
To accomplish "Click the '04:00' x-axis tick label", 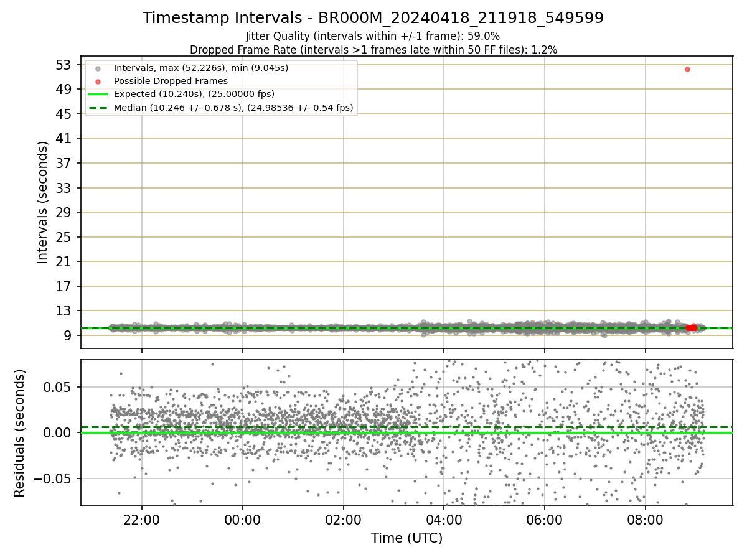I will 444,519.
